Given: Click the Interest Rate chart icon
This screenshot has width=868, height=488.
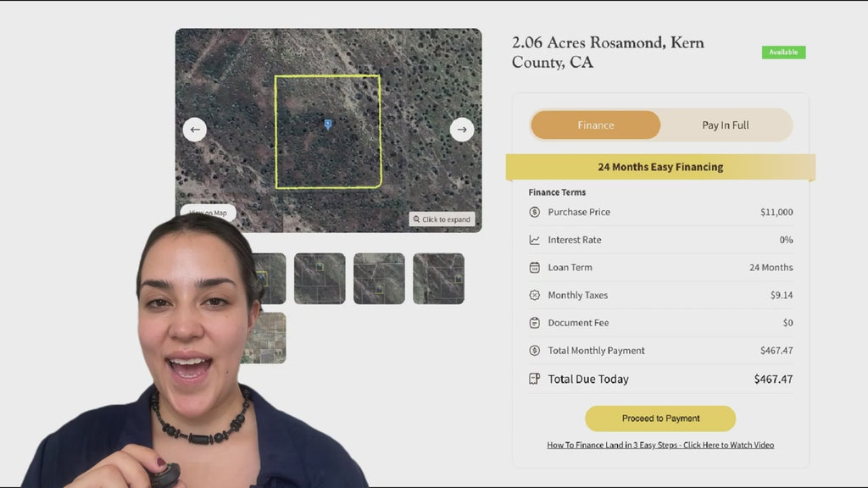Looking at the screenshot, I should 534,240.
